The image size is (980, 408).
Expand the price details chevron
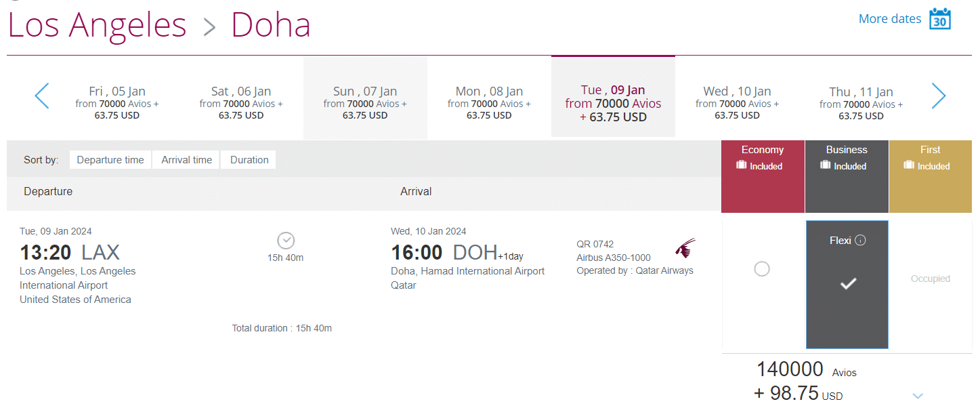pyautogui.click(x=918, y=396)
